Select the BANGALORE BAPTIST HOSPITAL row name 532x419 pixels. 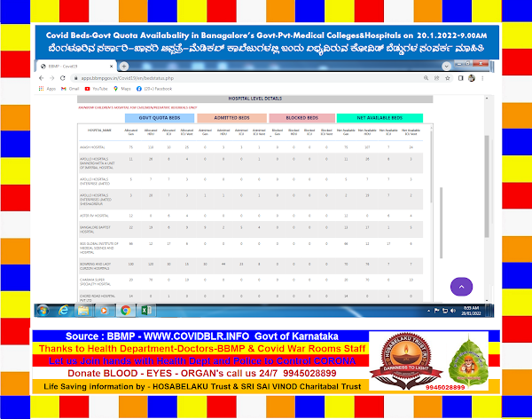(x=95, y=229)
